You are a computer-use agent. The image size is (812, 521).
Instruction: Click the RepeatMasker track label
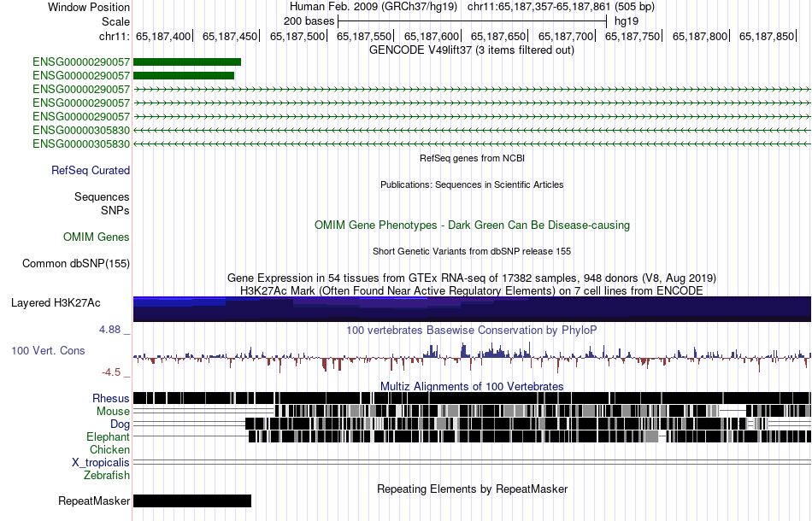click(x=94, y=501)
